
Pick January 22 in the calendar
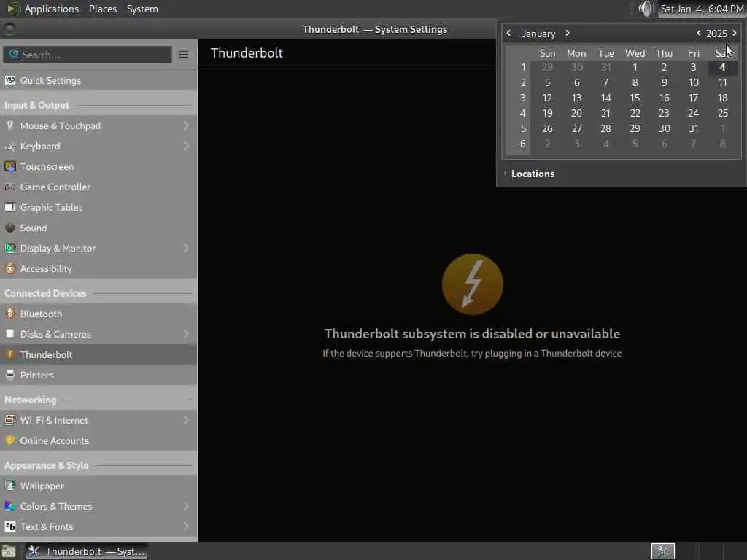pyautogui.click(x=635, y=113)
